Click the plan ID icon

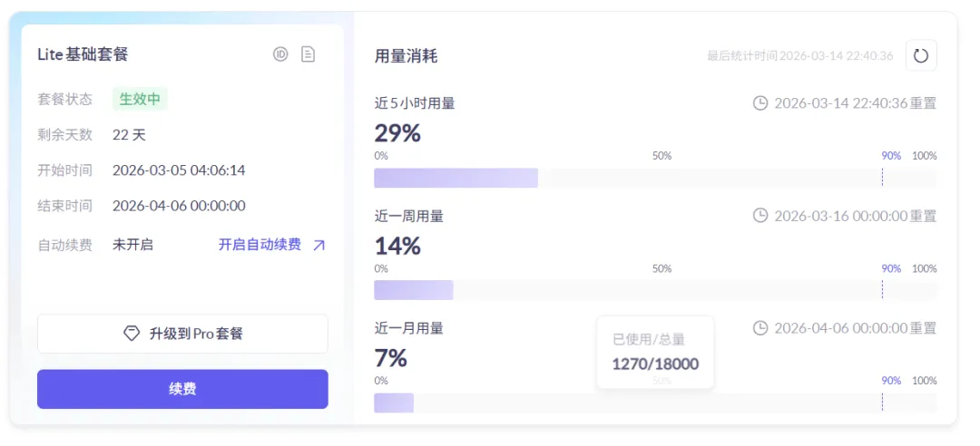(x=280, y=54)
